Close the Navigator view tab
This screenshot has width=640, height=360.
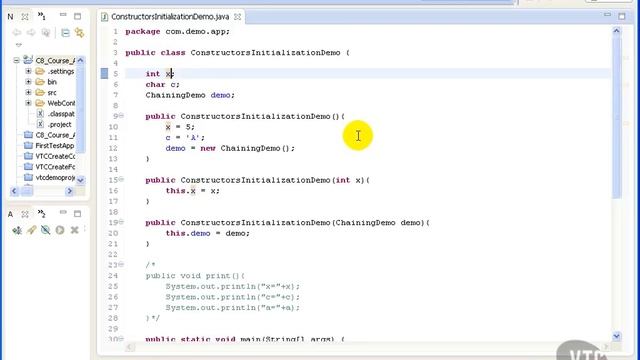click(x=25, y=16)
